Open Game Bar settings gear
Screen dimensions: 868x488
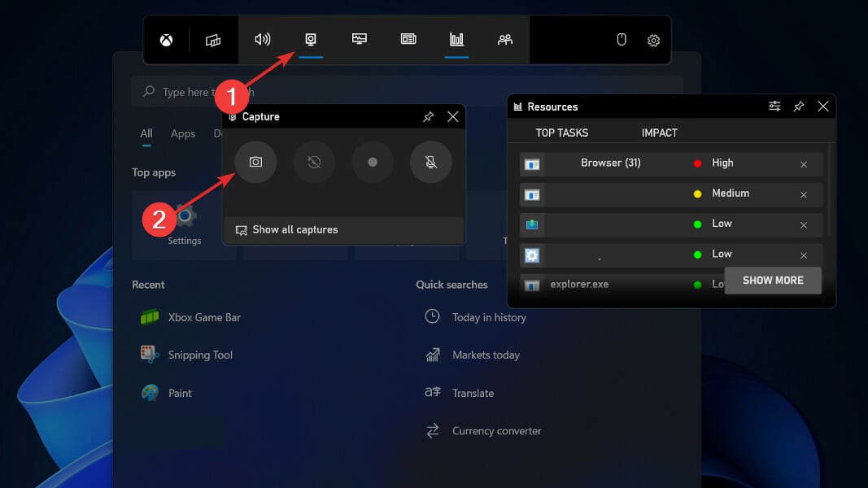653,39
